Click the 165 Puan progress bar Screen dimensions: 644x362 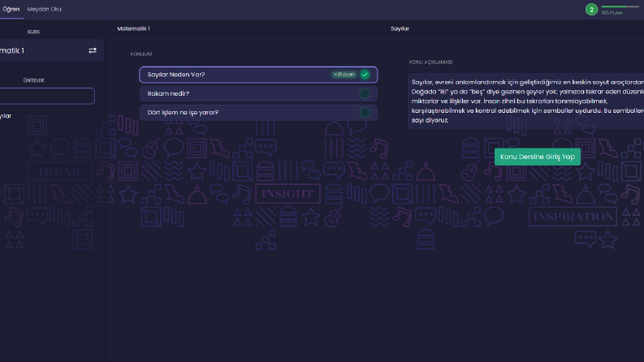click(x=621, y=6)
